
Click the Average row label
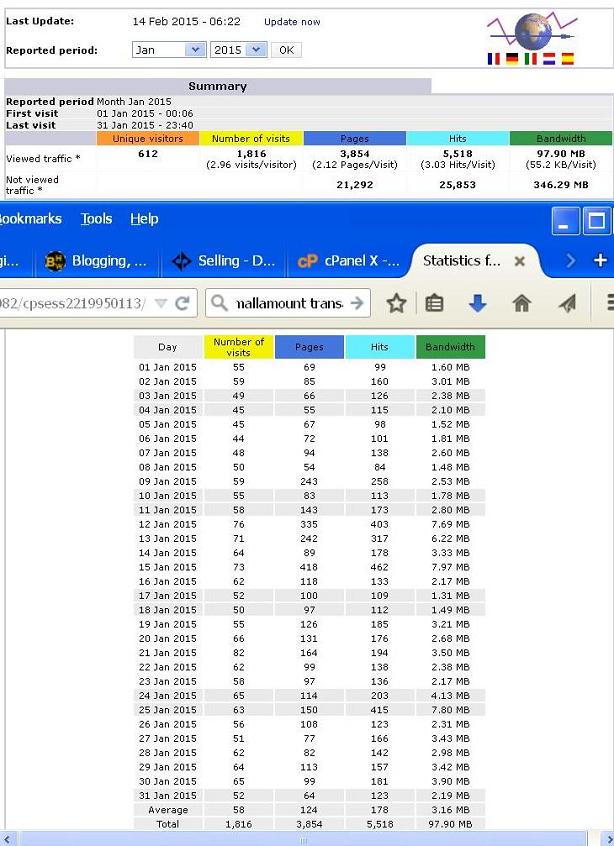(x=168, y=810)
